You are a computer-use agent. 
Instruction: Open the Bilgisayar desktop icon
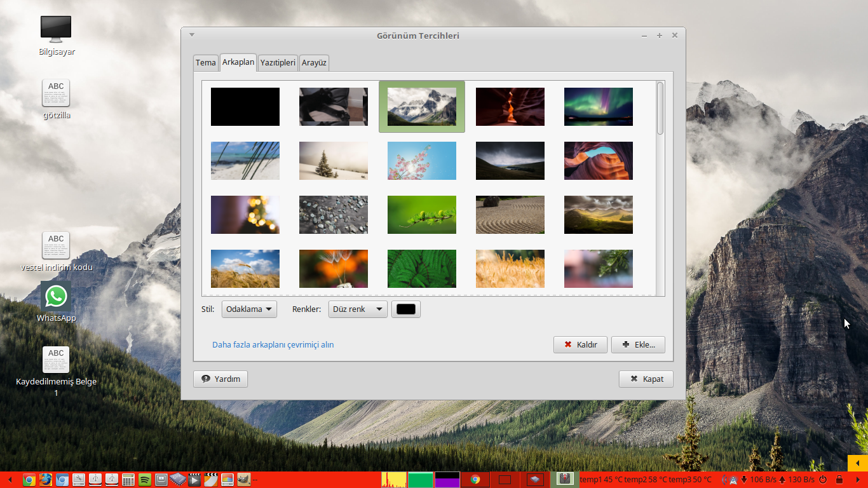56,36
